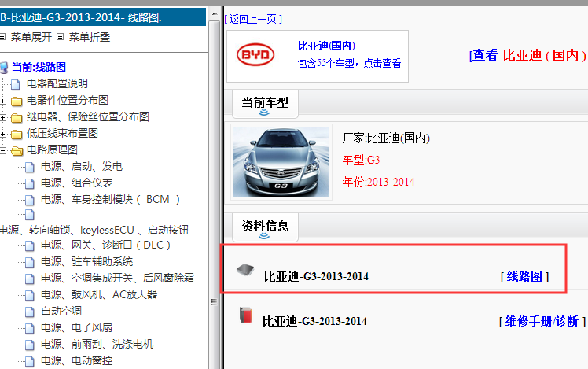Click the left panel scrollbar up arrow
The width and height of the screenshot is (588, 369).
(214, 14)
